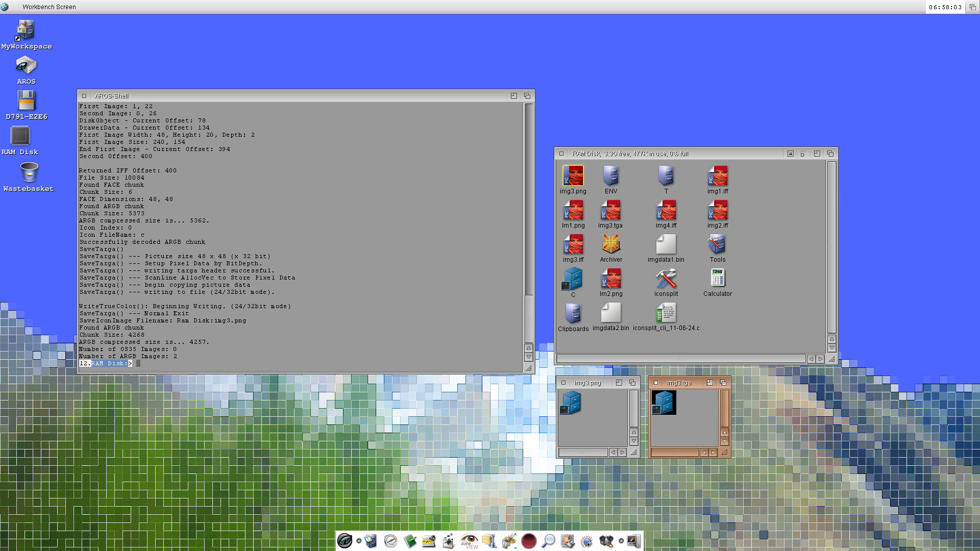Screen dimensions: 980x551
Task: Expand the dock arrow next to binoculars
Action: pos(621,541)
